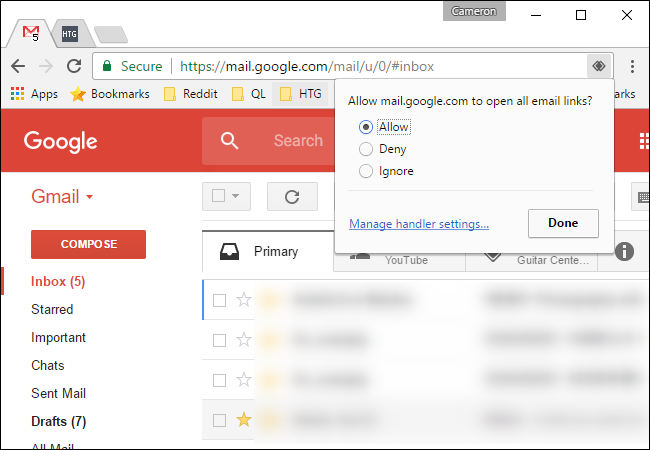
Task: Switch to the Gmail browser tab
Action: click(x=32, y=33)
